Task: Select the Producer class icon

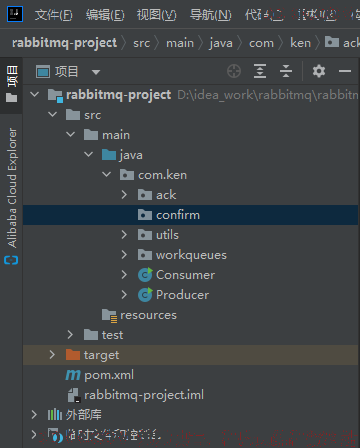Action: (x=145, y=295)
